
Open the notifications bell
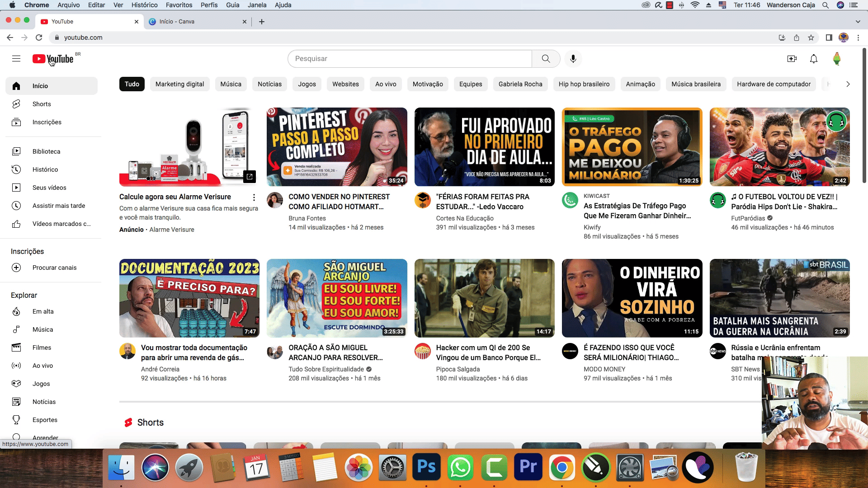pos(813,59)
